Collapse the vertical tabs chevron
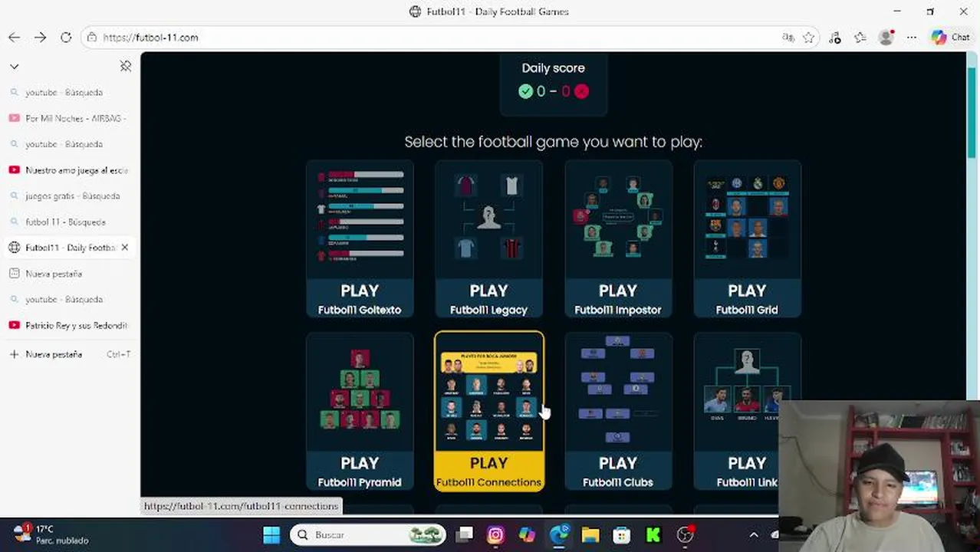The height and width of the screenshot is (552, 980). coord(14,67)
